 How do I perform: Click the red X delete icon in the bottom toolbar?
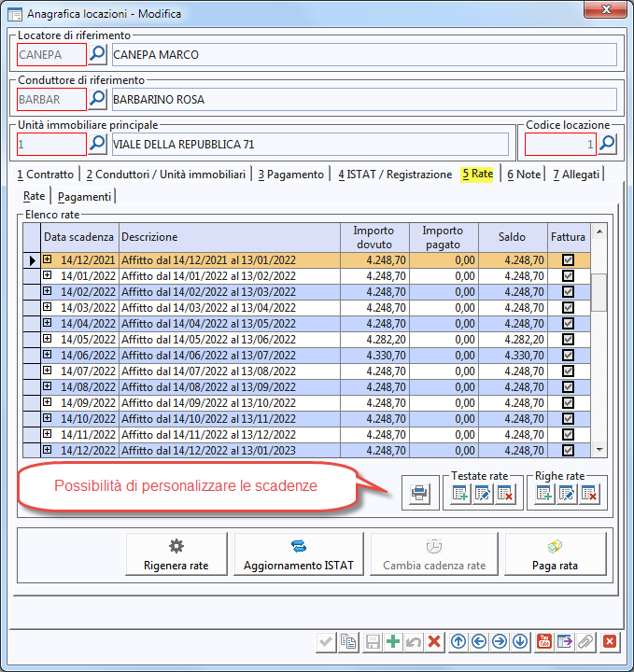(x=433, y=641)
